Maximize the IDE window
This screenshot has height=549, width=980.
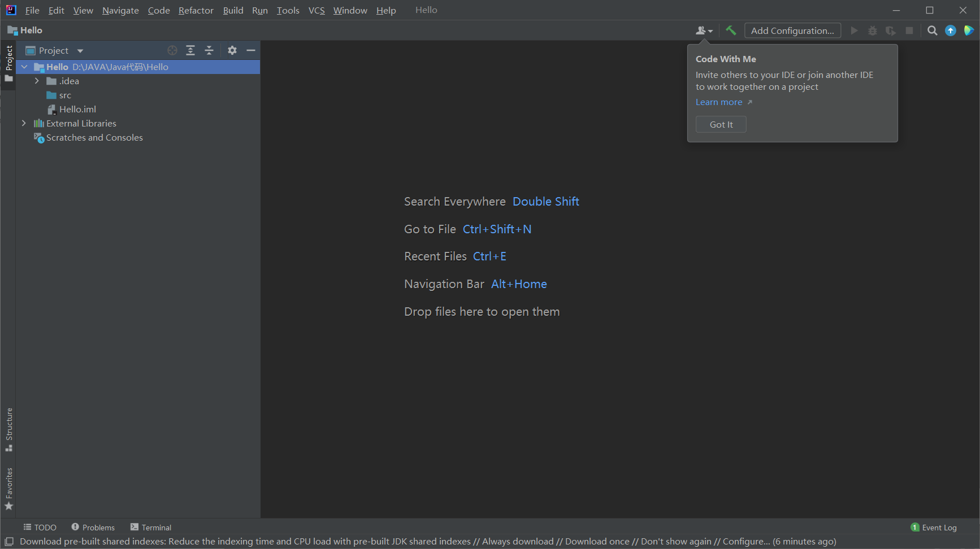[930, 10]
